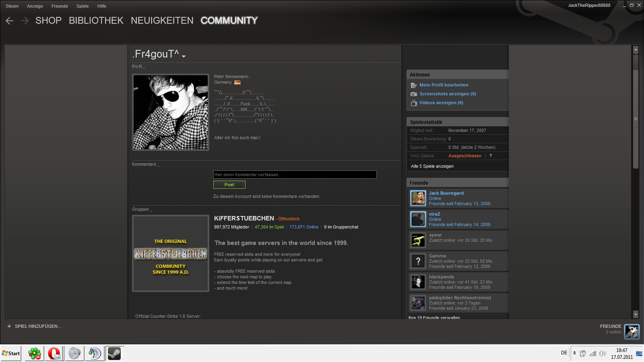Screen dimensions: 644x362
Task: Click the scrollbar up arrow
Action: pyautogui.click(x=636, y=50)
